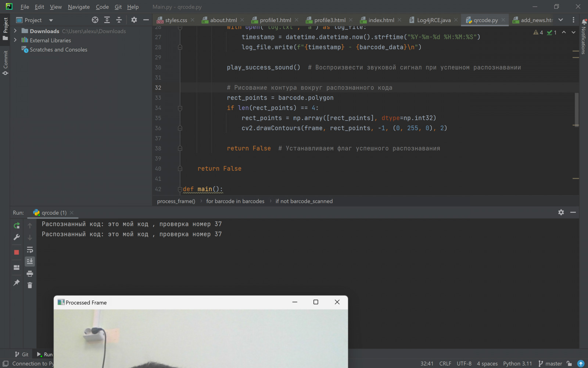Rerun qrcode with the green rerun icon
This screenshot has height=368, width=588.
(x=17, y=226)
